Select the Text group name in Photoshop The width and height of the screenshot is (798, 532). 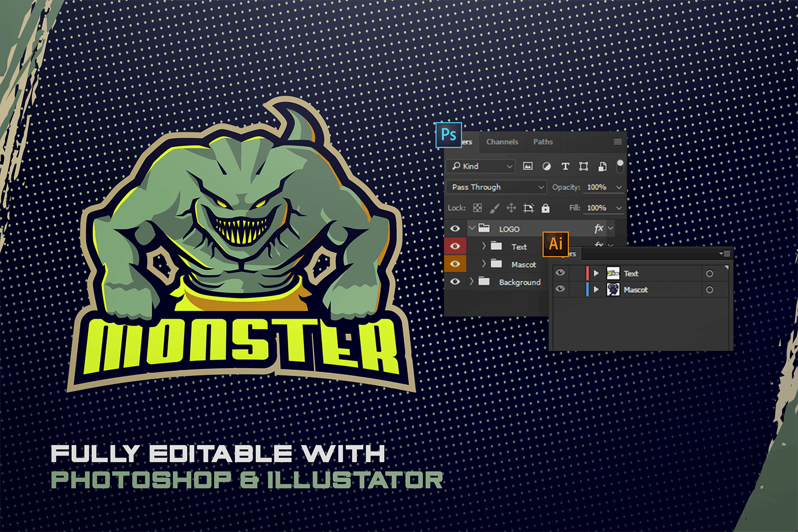tap(519, 247)
